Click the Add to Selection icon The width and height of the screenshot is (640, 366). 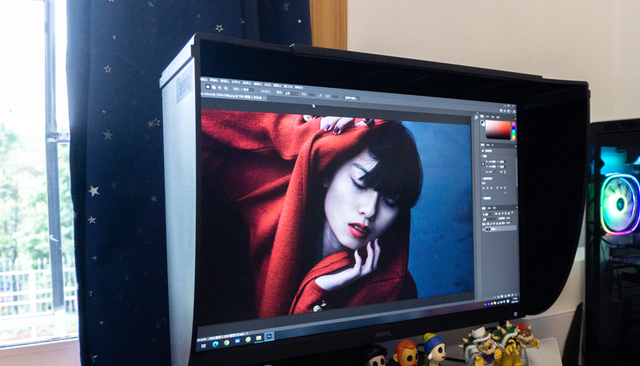pos(214,87)
